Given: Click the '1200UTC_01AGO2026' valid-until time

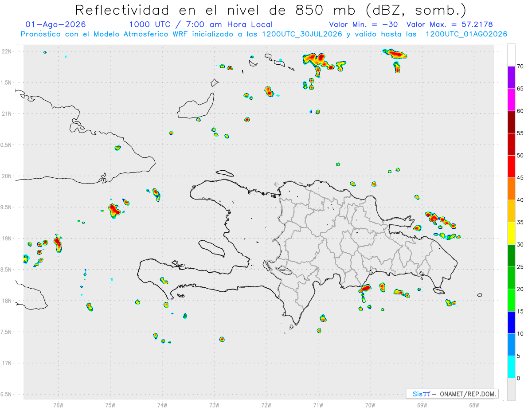Looking at the screenshot, I should click(466, 34).
